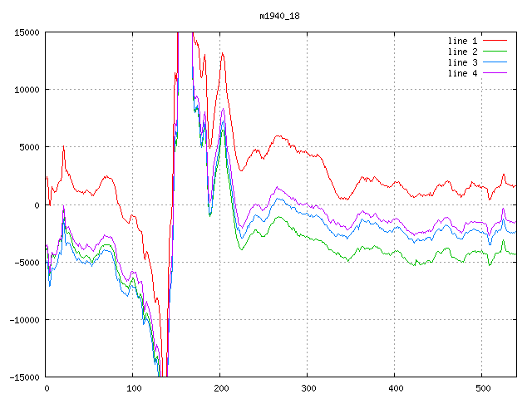The width and height of the screenshot is (532, 399).
Task: Click the y-axis label -15000
Action: (24, 377)
